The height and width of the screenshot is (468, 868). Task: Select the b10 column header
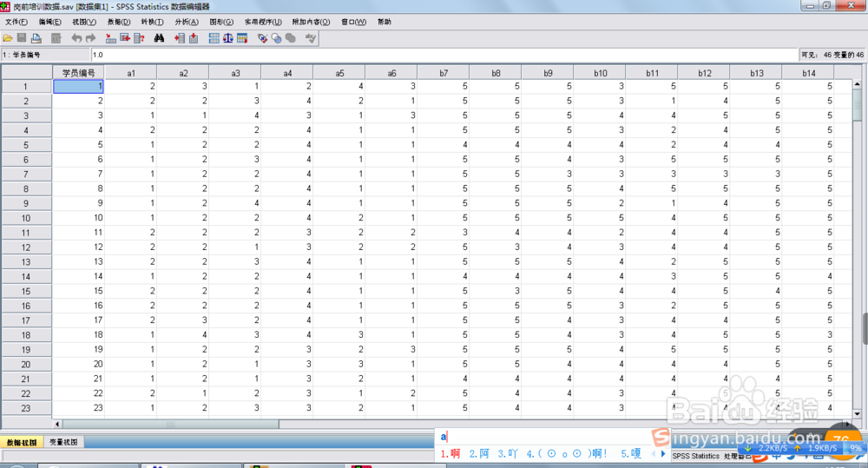pyautogui.click(x=600, y=73)
